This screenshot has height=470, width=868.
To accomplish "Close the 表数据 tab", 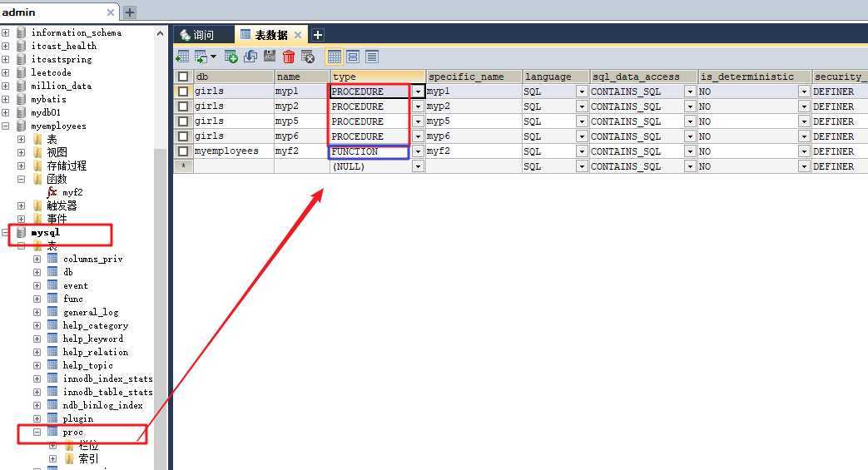I will pos(298,35).
